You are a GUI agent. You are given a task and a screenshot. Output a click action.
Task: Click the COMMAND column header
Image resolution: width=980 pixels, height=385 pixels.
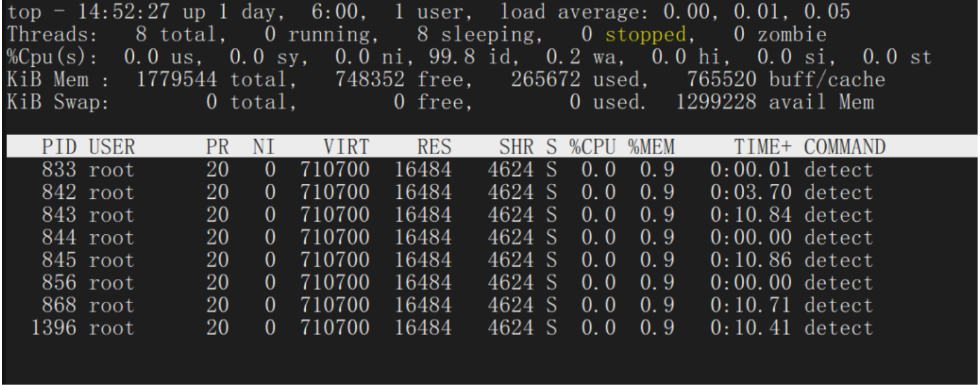[844, 147]
